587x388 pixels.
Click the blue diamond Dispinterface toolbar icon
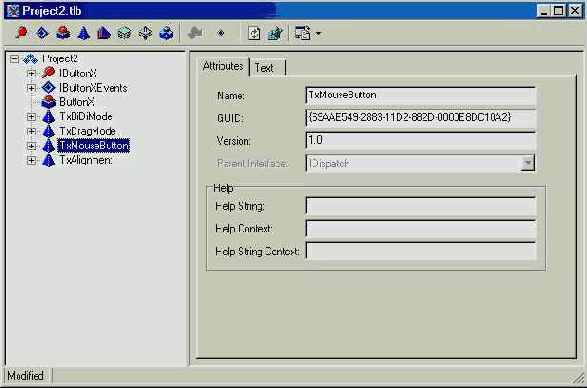(42, 33)
